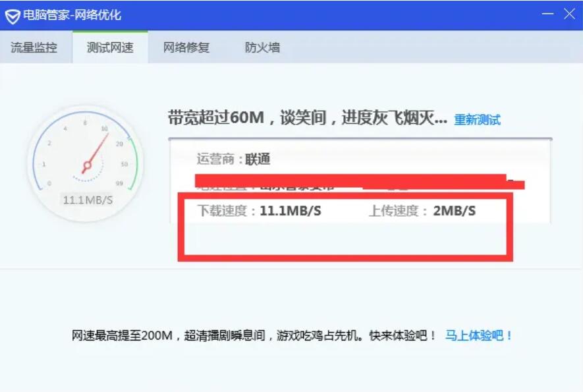This screenshot has width=583, height=392.
Task: Click the speedometer gauge dial
Action: coord(85,163)
